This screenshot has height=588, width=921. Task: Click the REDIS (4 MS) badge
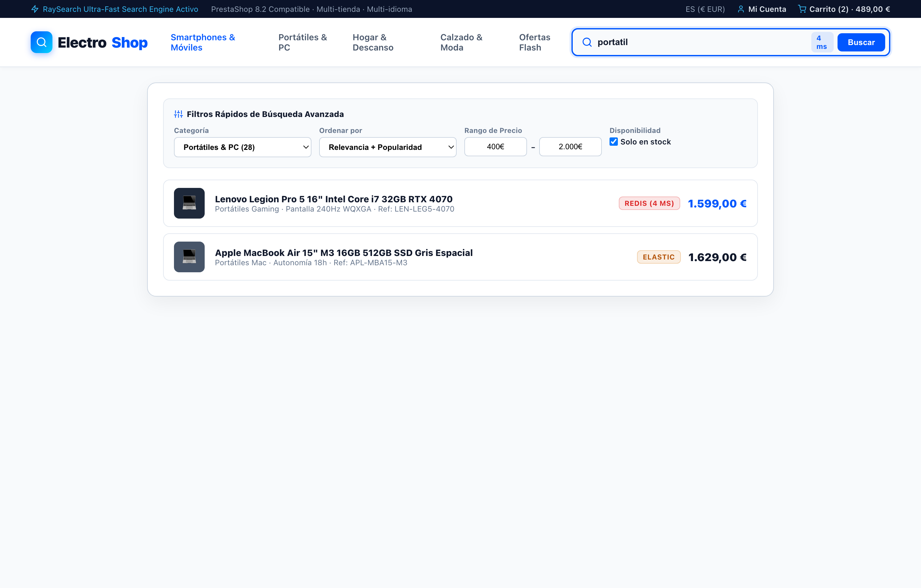(x=649, y=203)
